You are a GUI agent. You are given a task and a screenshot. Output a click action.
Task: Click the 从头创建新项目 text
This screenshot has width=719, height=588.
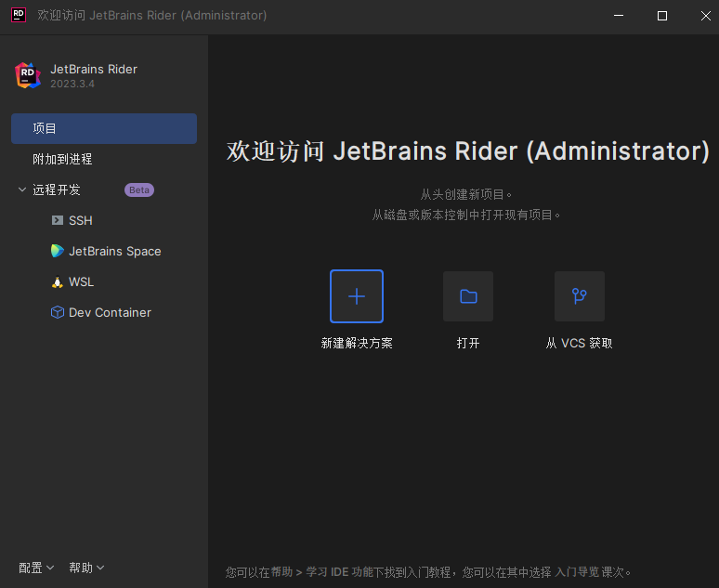click(x=466, y=194)
